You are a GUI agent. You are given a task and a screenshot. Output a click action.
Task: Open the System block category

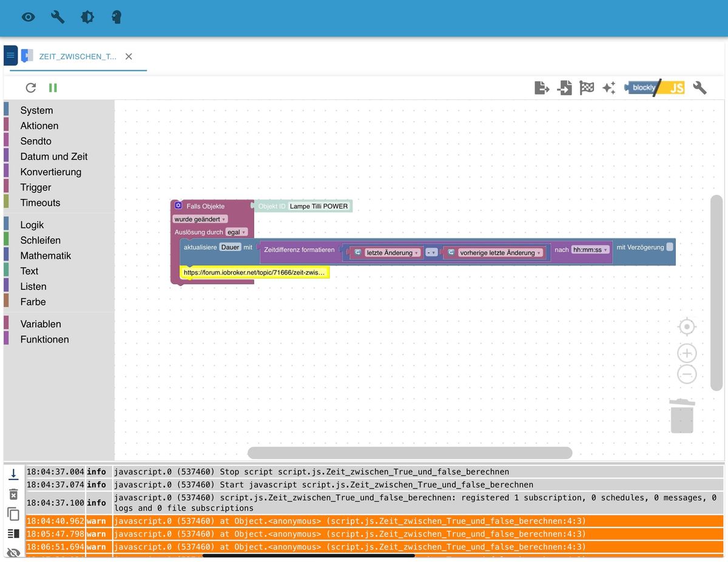pyautogui.click(x=36, y=110)
